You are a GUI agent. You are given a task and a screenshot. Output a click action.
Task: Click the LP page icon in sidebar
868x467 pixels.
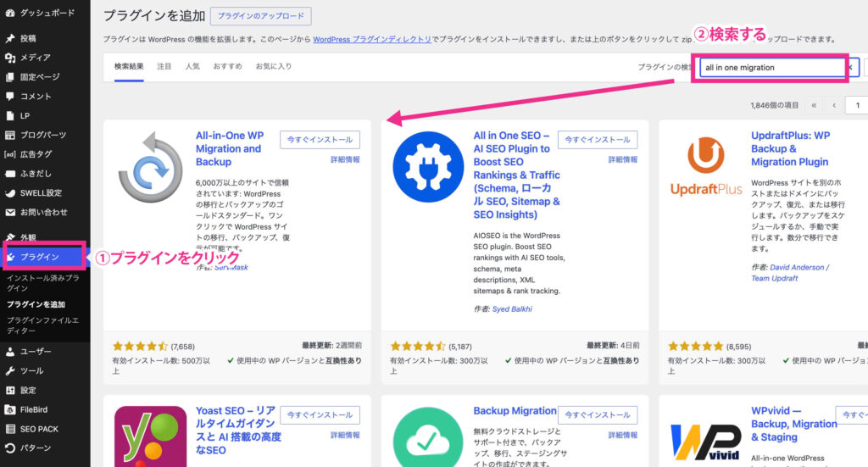tap(10, 115)
